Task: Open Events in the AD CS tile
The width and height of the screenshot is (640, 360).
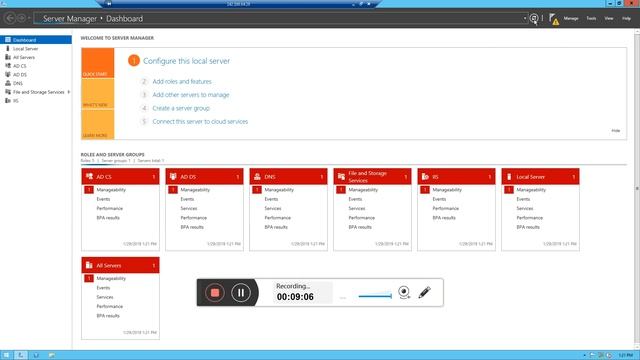Action: click(103, 199)
